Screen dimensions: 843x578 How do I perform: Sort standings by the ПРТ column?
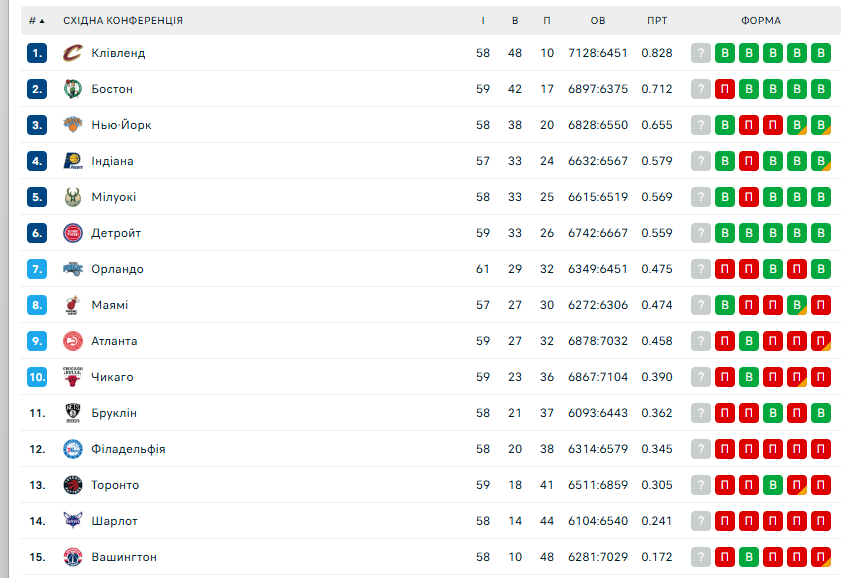point(657,20)
